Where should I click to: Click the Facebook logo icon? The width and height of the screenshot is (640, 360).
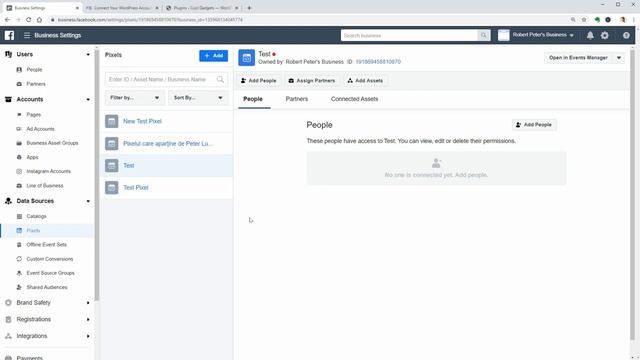coord(9,35)
